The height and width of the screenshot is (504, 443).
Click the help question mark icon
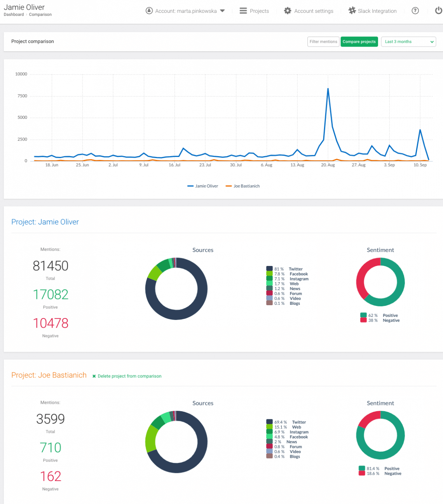415,11
